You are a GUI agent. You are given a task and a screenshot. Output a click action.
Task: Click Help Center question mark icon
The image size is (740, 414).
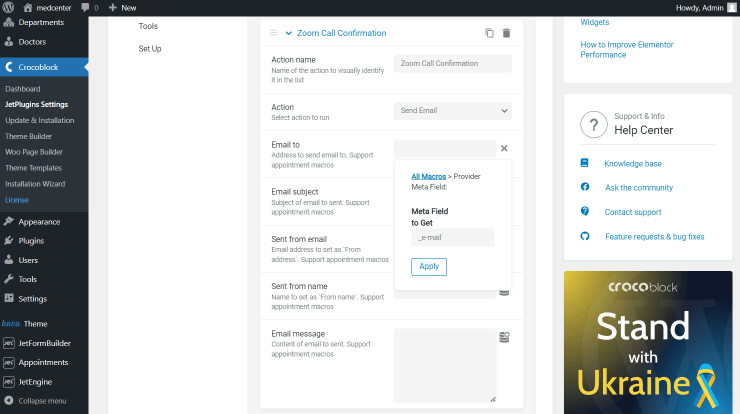(594, 125)
